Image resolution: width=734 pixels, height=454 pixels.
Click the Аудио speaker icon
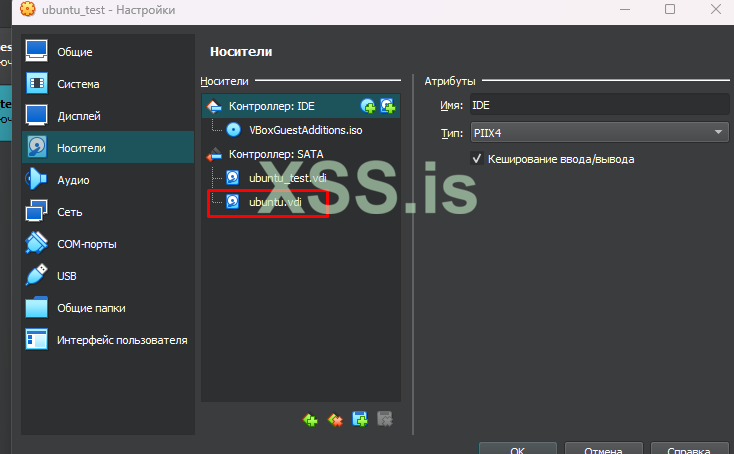pyautogui.click(x=37, y=179)
